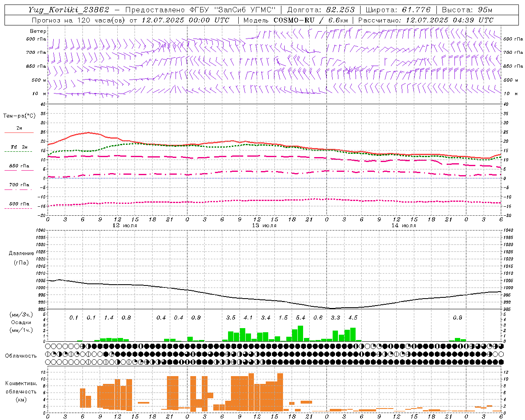
Task: Click the Широта: 61.776 header value
Action: click(x=398, y=10)
